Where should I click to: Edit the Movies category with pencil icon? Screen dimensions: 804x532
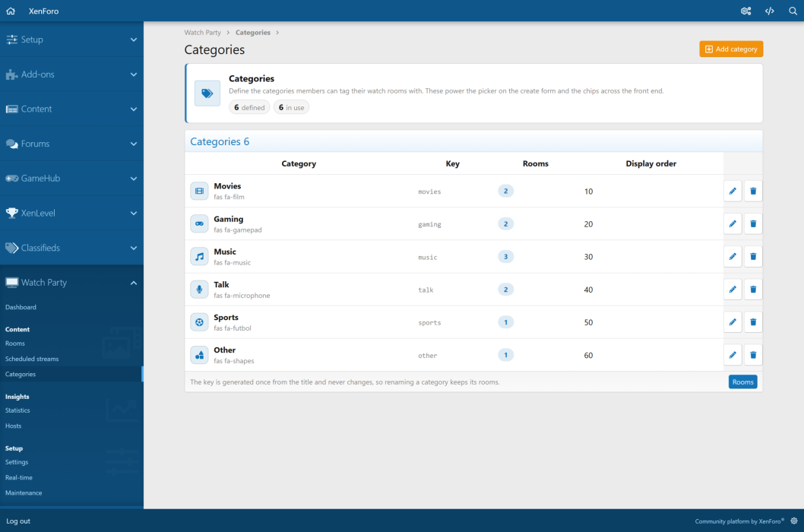(x=733, y=191)
